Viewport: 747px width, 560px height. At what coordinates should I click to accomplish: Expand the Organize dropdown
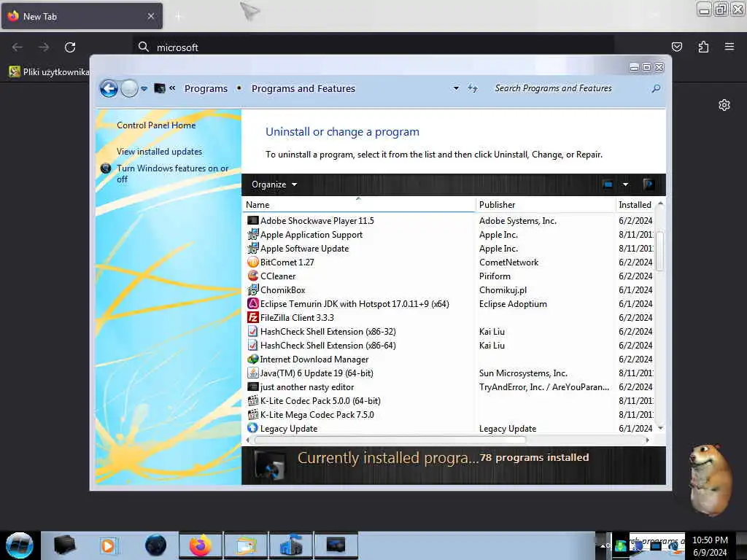click(274, 184)
